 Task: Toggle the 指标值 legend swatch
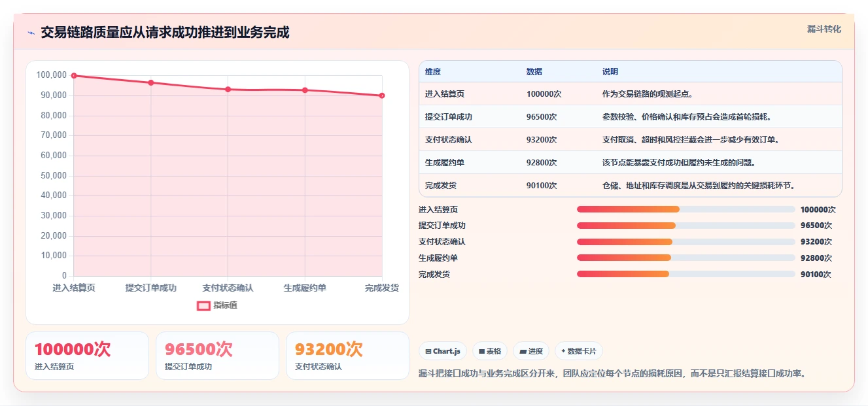point(203,305)
